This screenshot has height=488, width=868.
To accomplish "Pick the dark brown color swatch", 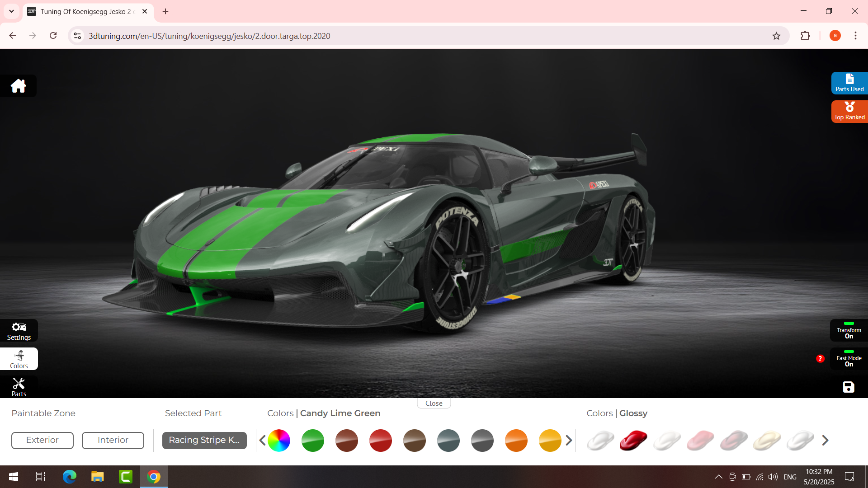I will pyautogui.click(x=415, y=440).
